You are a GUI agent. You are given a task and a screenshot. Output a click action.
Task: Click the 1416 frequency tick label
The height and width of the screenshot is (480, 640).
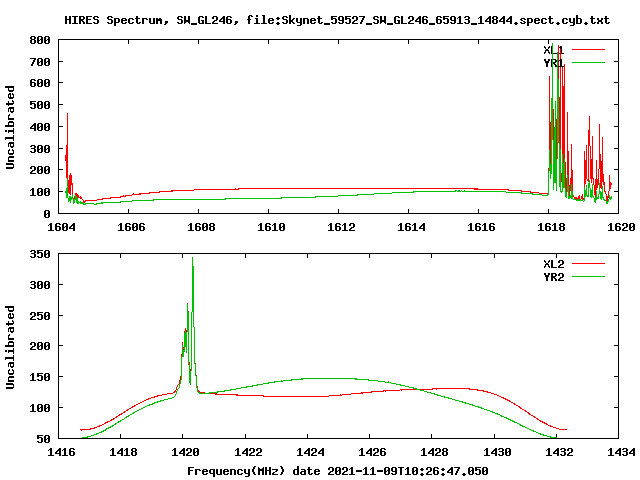coord(61,452)
